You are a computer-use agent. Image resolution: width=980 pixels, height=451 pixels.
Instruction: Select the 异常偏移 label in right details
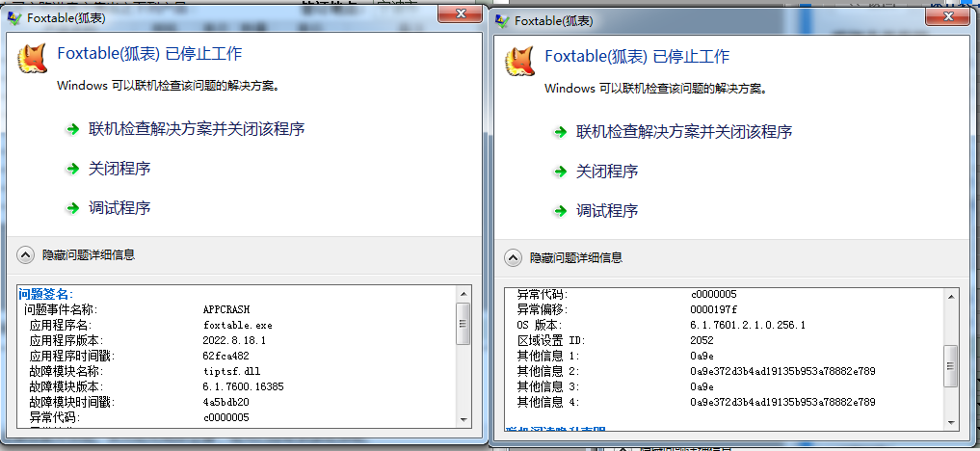pos(543,310)
